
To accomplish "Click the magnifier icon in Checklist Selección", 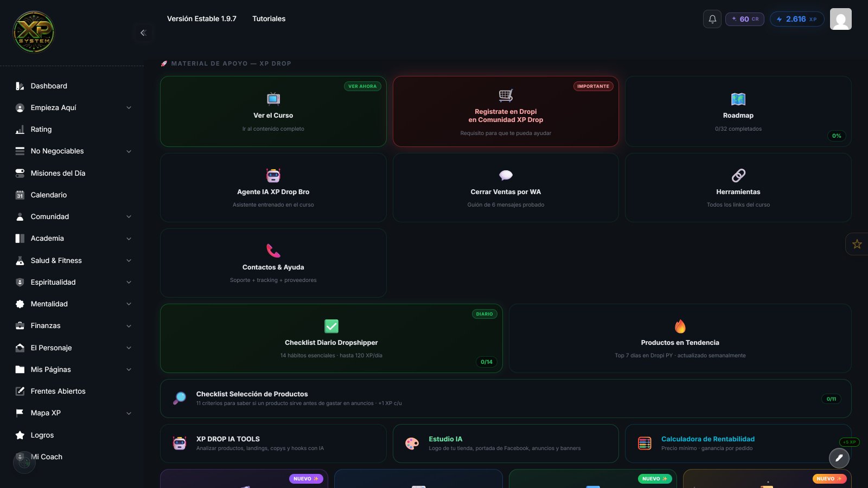I will click(180, 399).
